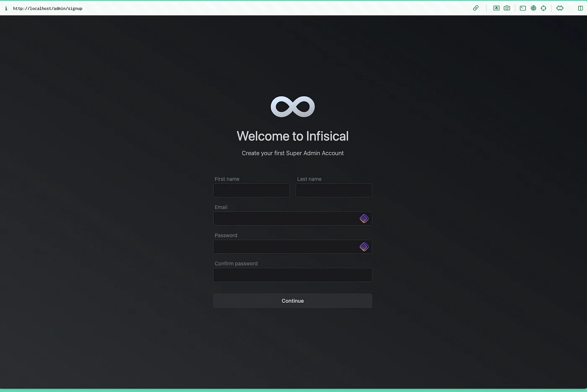This screenshot has height=392, width=587.
Task: Click the "Email" label
Action: [221, 207]
